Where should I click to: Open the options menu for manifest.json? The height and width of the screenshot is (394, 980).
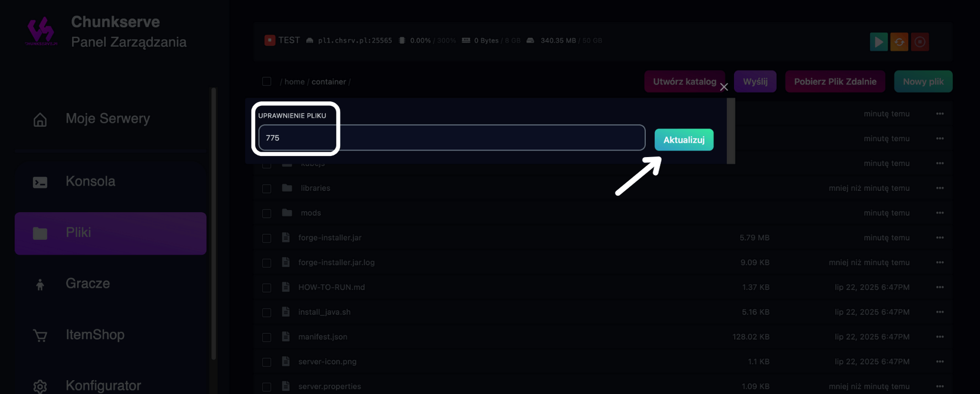pos(940,337)
